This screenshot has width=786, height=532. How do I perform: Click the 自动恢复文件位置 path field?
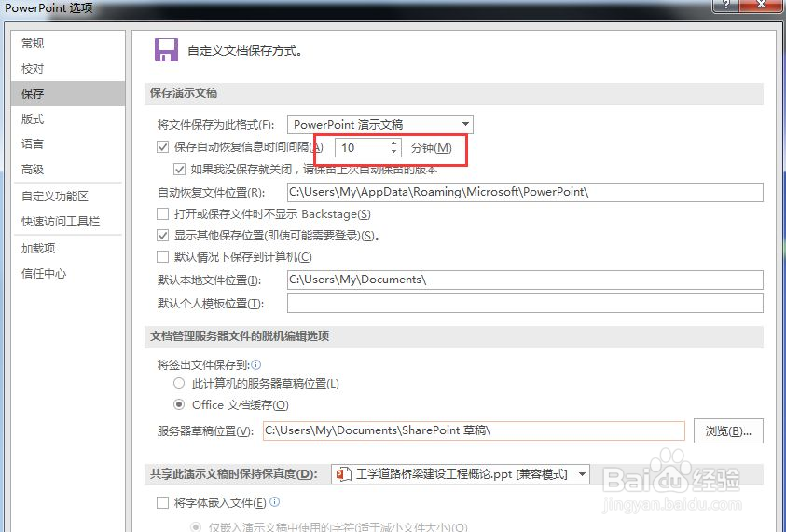point(525,192)
